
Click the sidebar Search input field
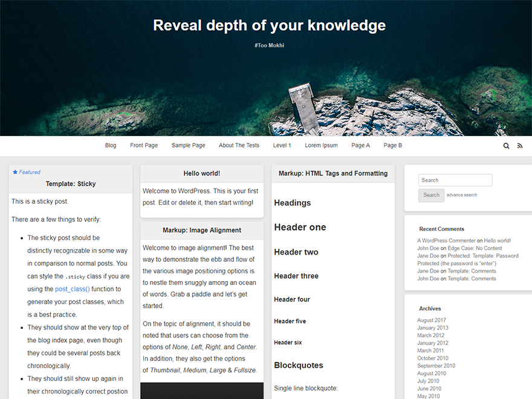pyautogui.click(x=455, y=180)
